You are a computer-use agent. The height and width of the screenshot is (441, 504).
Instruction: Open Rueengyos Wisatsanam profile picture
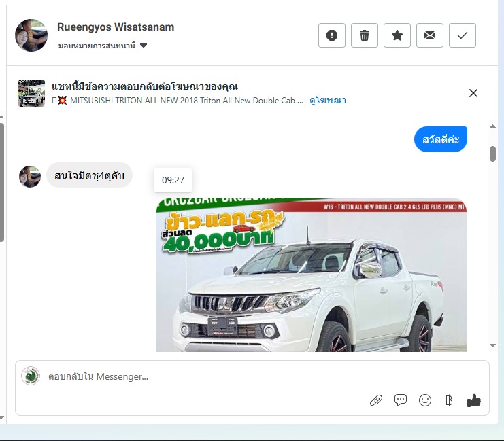coord(31,35)
